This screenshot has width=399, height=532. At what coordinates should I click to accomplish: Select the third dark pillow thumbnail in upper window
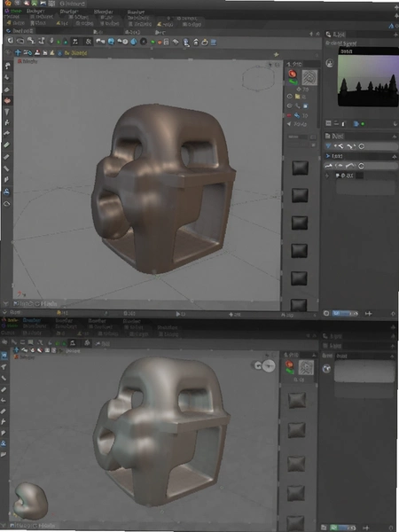coord(300,223)
